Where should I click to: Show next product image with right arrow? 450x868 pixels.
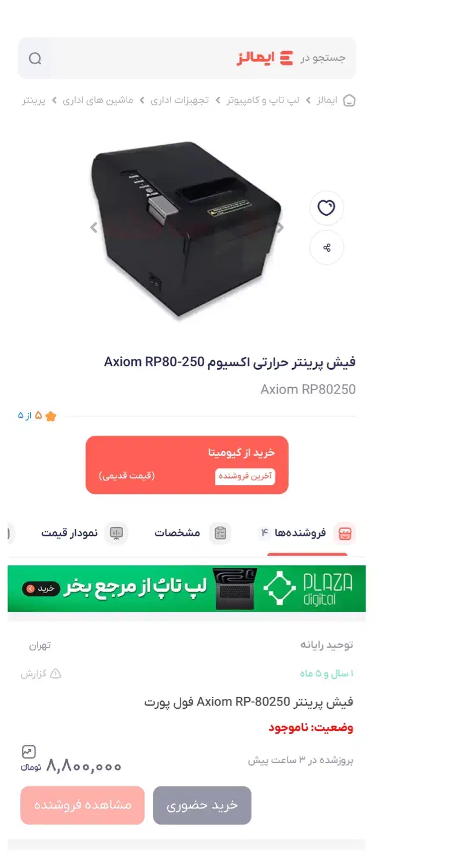[280, 228]
